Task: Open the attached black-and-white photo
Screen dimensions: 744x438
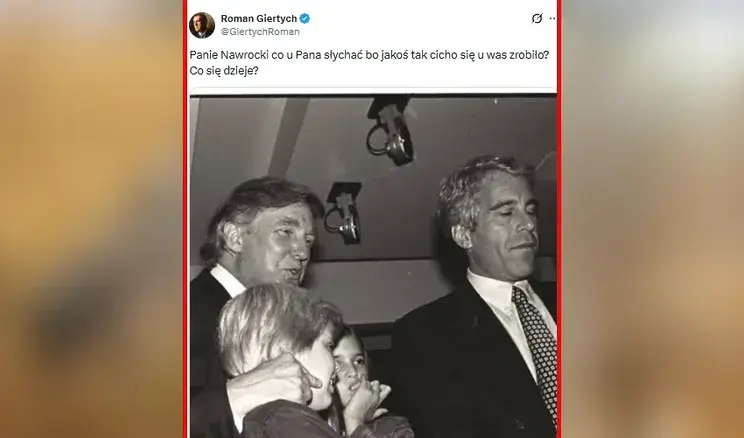Action: coord(373,266)
